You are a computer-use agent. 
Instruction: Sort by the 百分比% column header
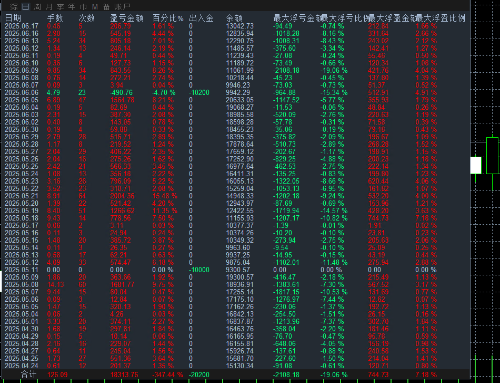coord(168,18)
